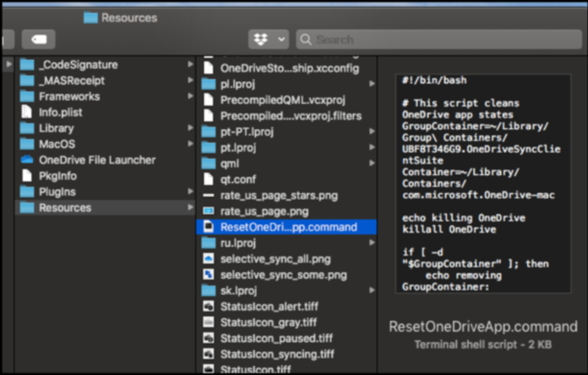
Task: Click the PkgInfo document icon
Action: (x=26, y=176)
